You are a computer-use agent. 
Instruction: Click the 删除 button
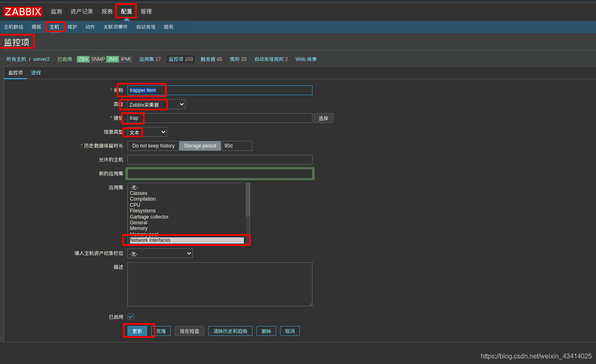(x=266, y=331)
